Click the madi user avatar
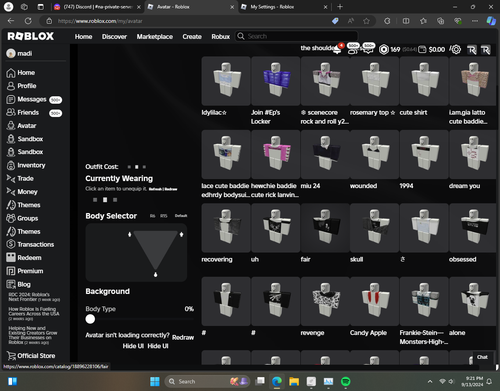 11,53
